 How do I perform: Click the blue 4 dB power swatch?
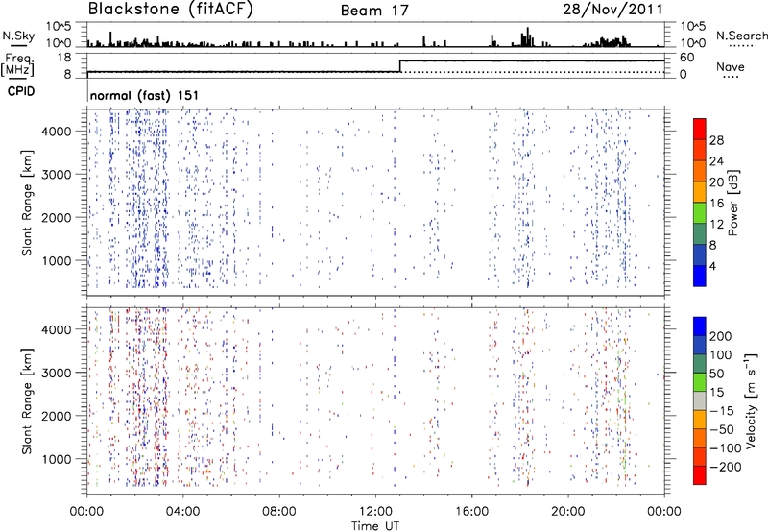700,276
